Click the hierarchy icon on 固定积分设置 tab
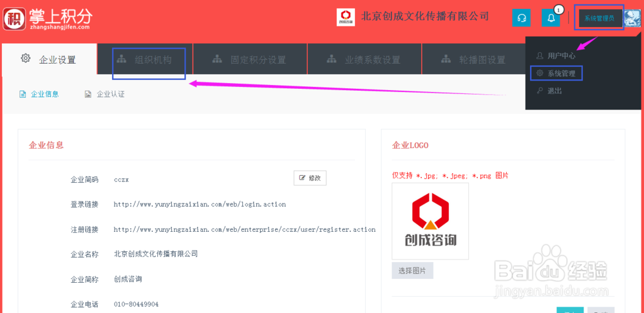 click(x=217, y=59)
